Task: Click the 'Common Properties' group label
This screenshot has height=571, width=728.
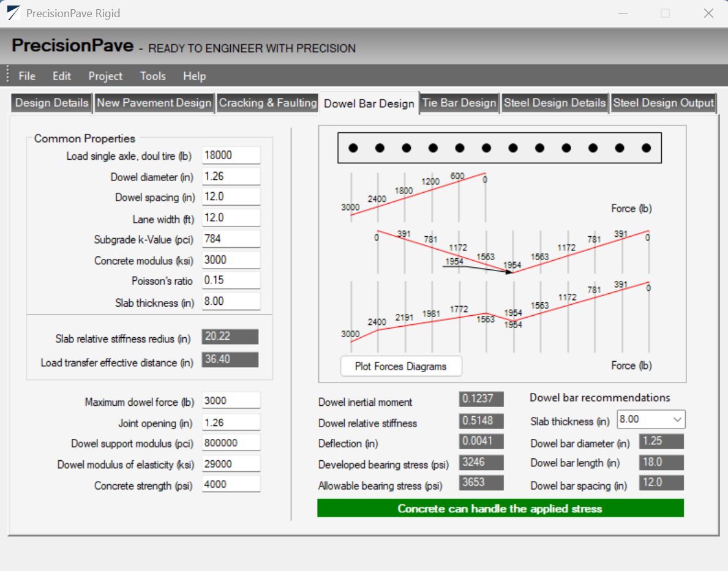Action: pos(84,138)
